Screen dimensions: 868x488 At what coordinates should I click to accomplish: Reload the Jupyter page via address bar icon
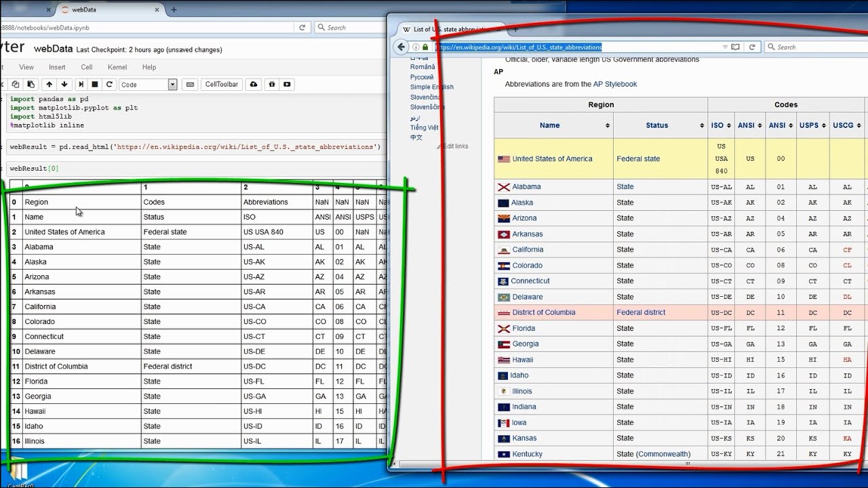pyautogui.click(x=302, y=28)
